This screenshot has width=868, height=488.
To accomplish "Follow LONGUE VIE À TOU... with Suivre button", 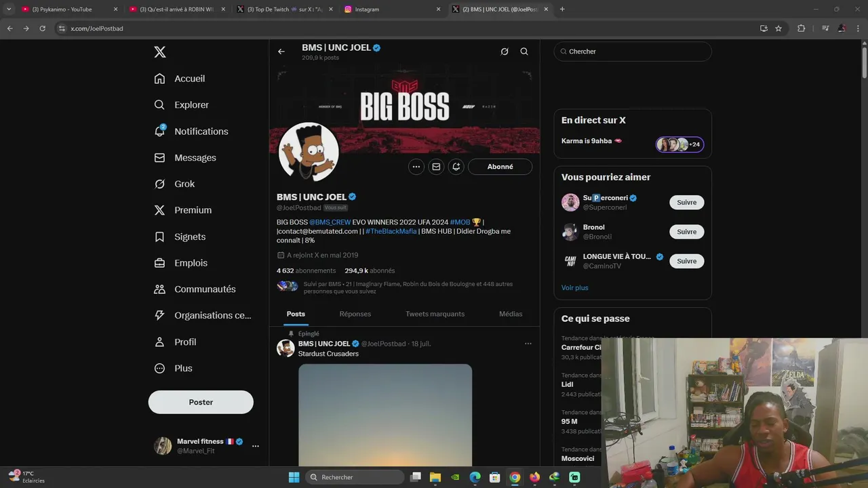I will click(686, 261).
